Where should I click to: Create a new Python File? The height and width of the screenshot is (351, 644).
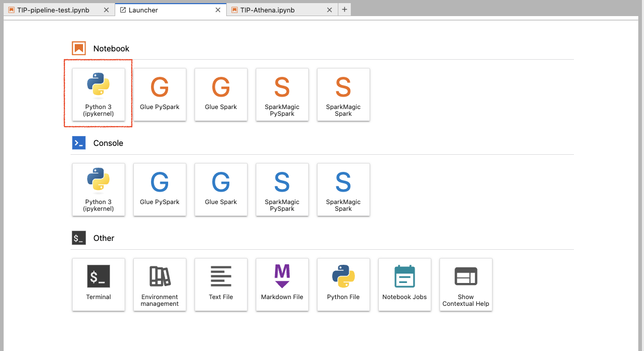point(344,285)
